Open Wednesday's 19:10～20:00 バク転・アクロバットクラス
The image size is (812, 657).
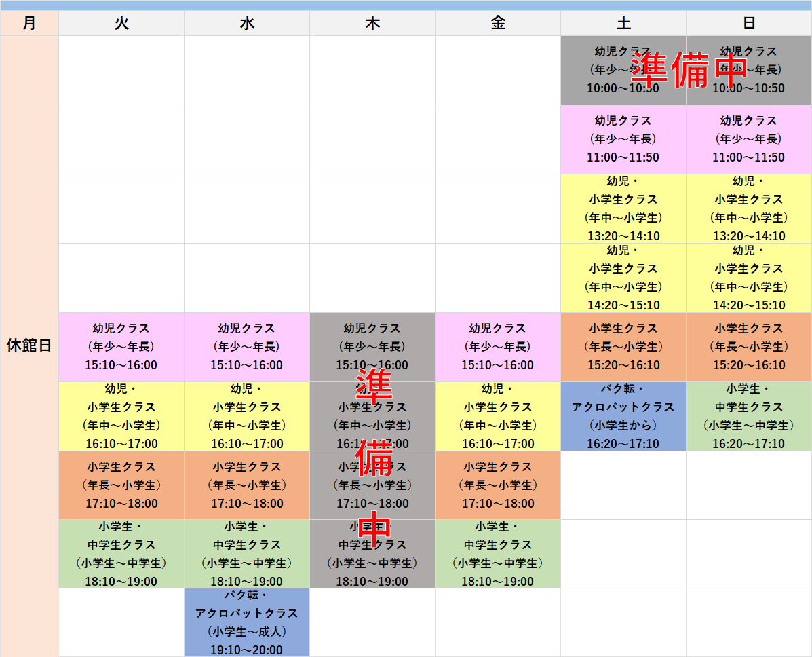[247, 622]
